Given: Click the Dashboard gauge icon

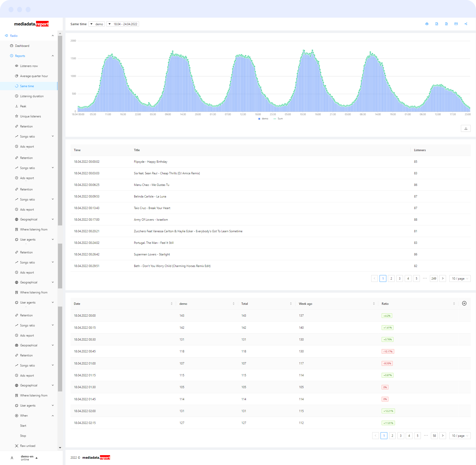Looking at the screenshot, I should point(12,46).
